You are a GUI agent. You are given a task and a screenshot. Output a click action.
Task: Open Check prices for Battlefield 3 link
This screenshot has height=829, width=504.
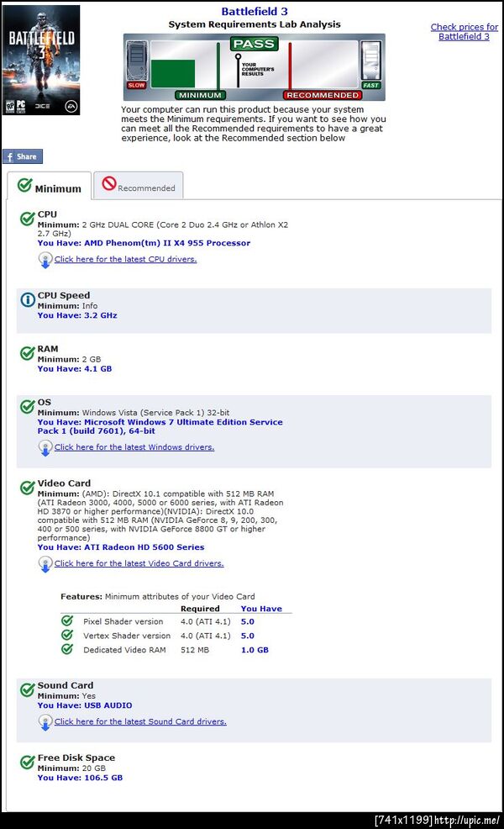click(464, 32)
